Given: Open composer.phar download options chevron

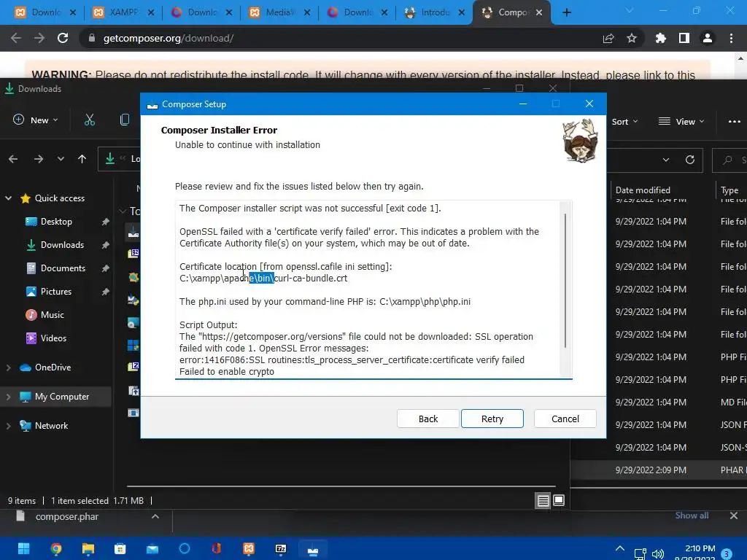Looking at the screenshot, I should click(x=155, y=517).
